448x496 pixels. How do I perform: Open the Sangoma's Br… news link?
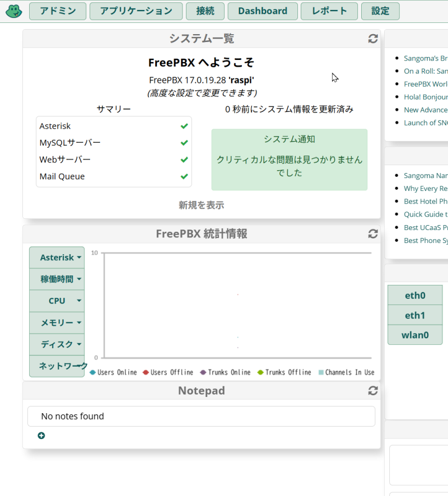pyautogui.click(x=426, y=58)
